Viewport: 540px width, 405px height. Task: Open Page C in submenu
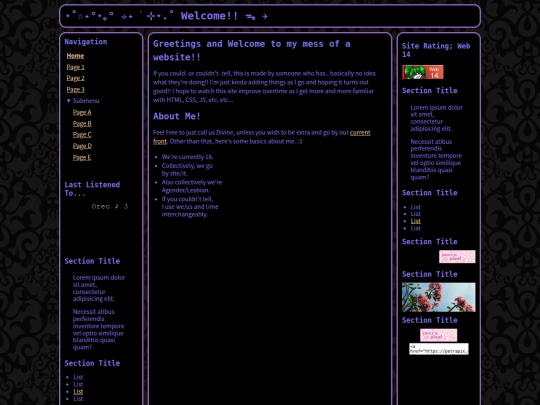pos(82,135)
